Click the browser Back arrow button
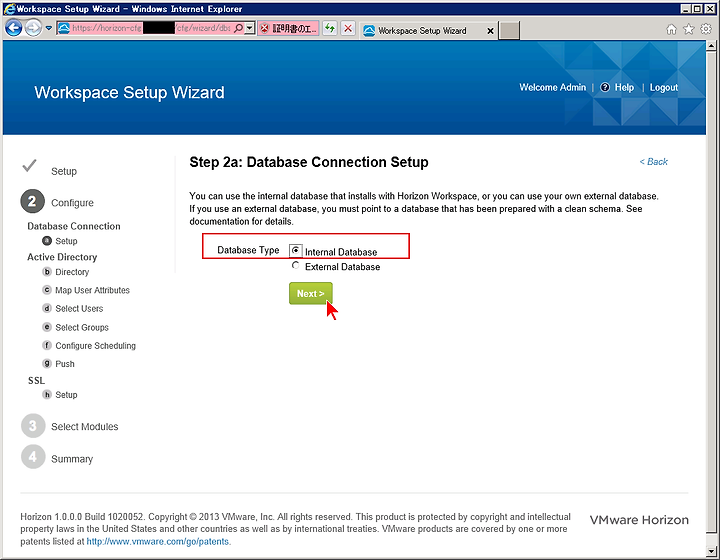Image resolution: width=720 pixels, height=560 pixels. [14, 28]
